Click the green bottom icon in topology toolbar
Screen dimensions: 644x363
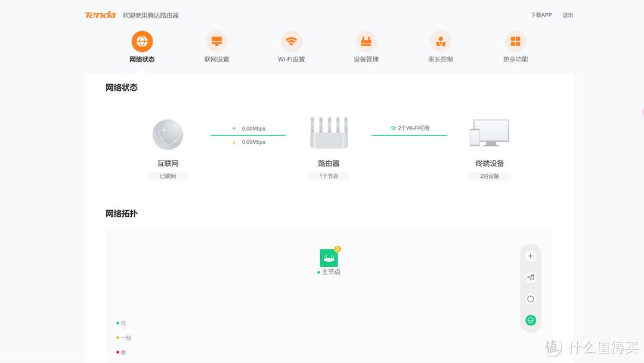point(531,321)
